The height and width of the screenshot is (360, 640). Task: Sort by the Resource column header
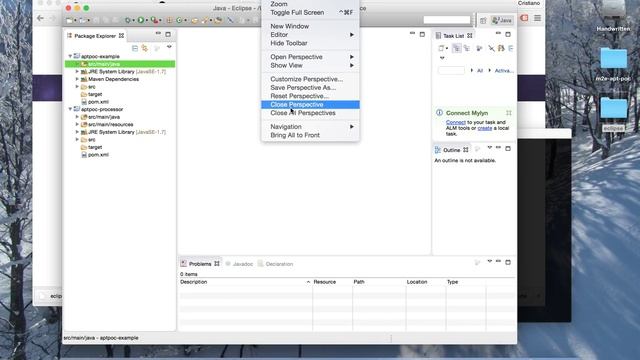tap(332, 282)
